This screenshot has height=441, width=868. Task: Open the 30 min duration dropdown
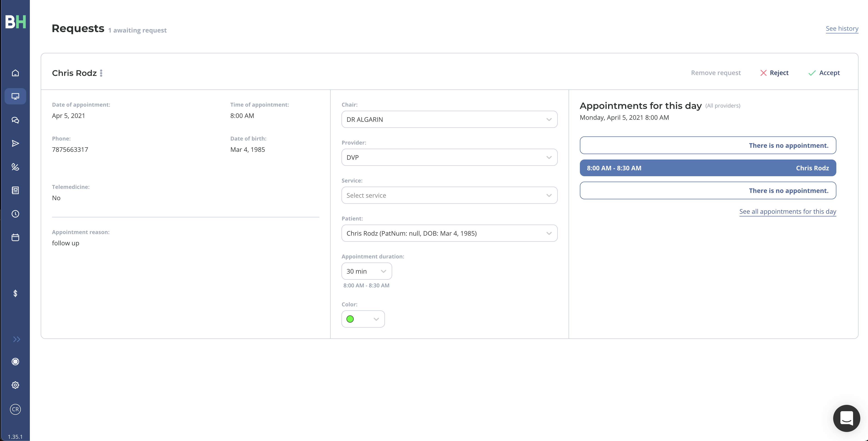coord(367,271)
